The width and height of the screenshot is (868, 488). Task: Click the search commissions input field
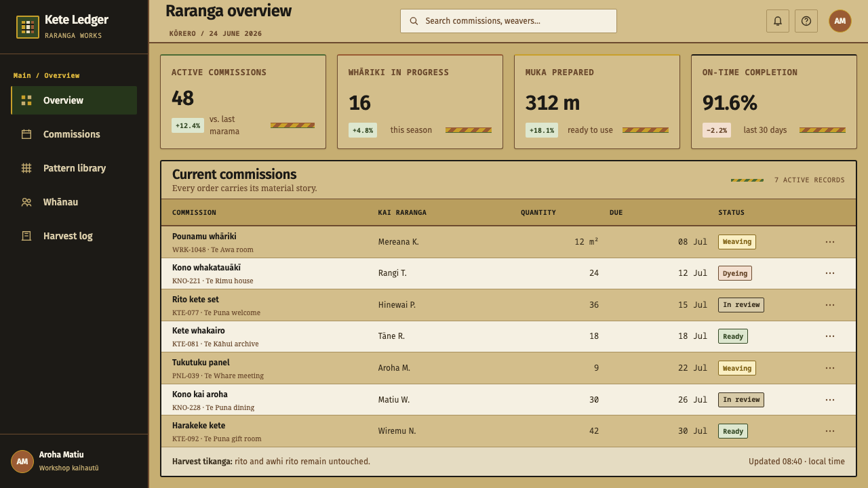pos(509,21)
